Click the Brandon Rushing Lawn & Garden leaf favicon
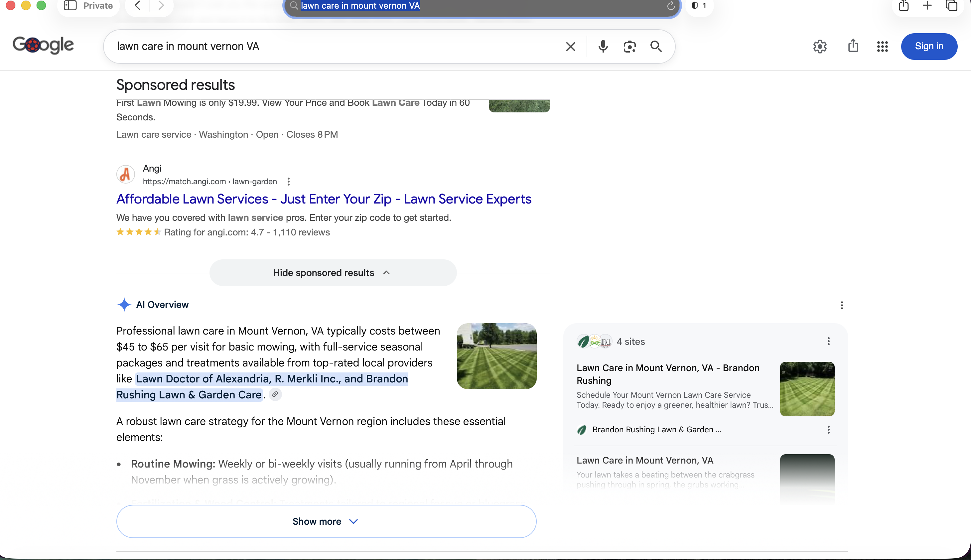The width and height of the screenshot is (971, 560). coord(582,430)
